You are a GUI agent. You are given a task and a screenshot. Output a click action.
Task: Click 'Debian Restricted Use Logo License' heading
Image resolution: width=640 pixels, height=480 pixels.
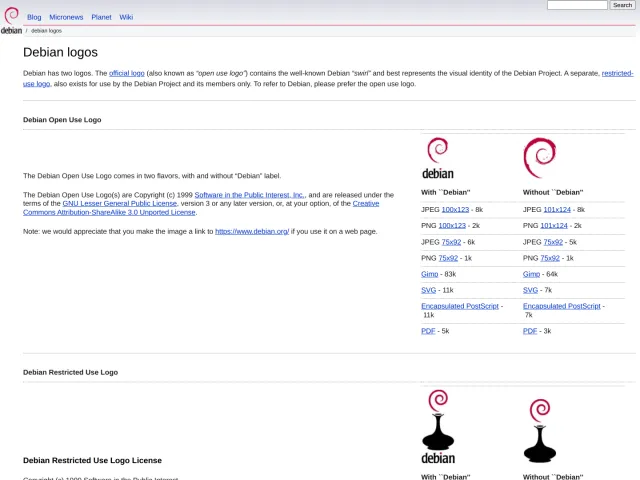pyautogui.click(x=92, y=460)
